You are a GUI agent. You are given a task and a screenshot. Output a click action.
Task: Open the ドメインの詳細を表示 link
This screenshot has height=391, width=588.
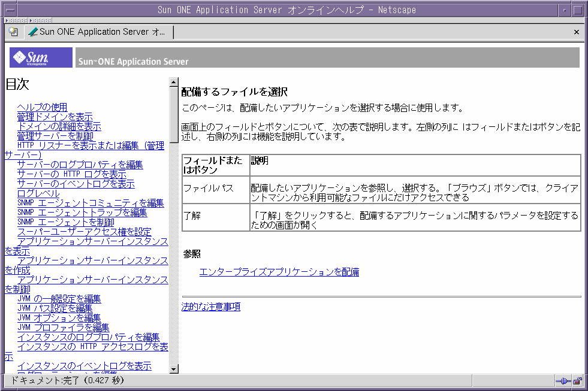[x=59, y=126]
